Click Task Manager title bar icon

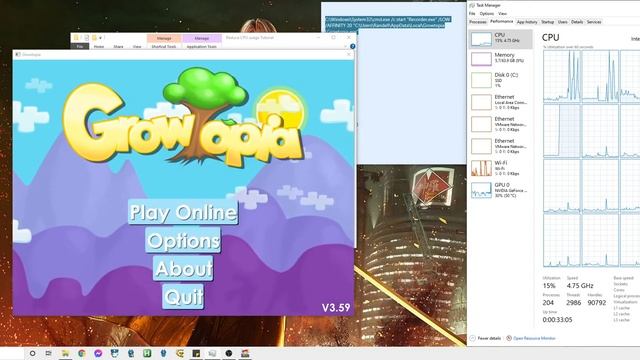tap(472, 5)
